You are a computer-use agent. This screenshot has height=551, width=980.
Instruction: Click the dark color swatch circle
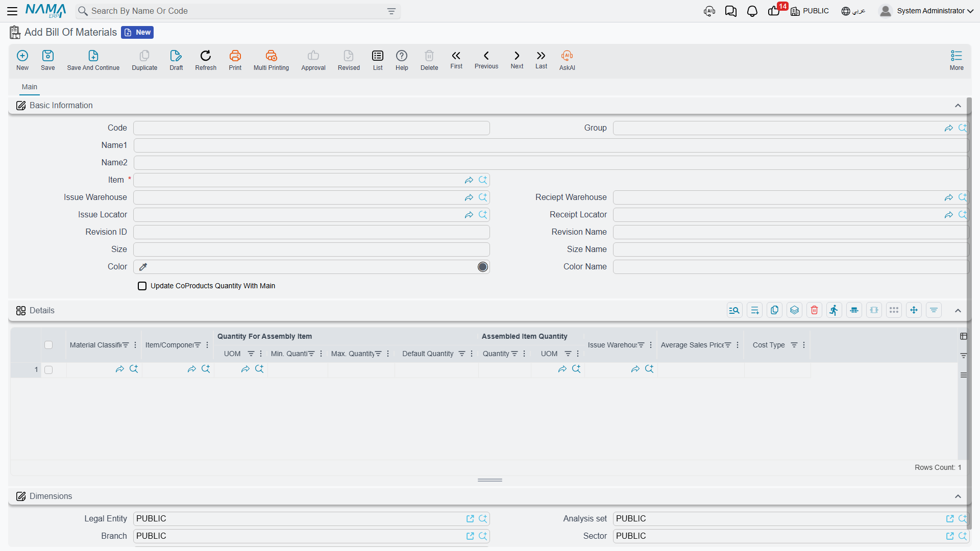coord(483,267)
